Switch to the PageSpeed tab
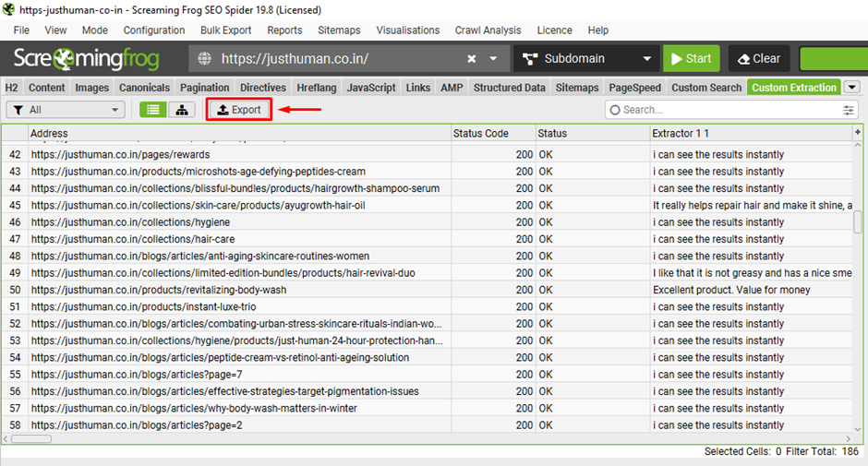 (635, 88)
